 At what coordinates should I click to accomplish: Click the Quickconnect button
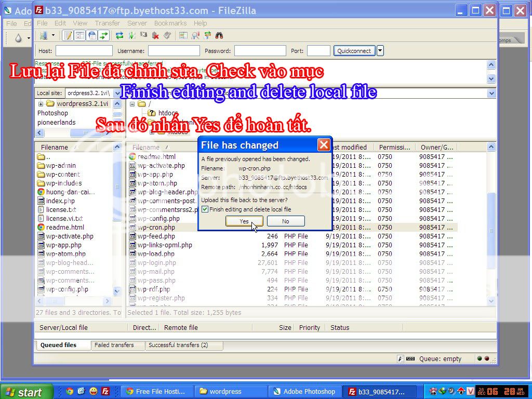click(354, 51)
